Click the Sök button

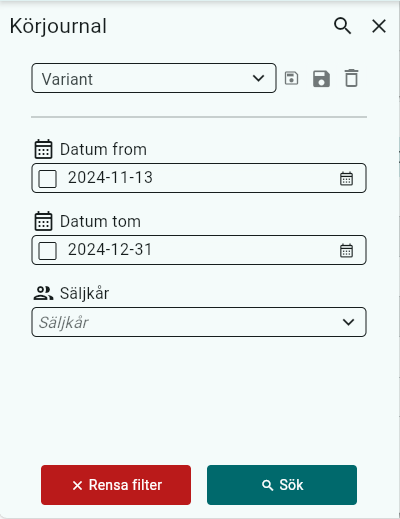click(x=282, y=485)
